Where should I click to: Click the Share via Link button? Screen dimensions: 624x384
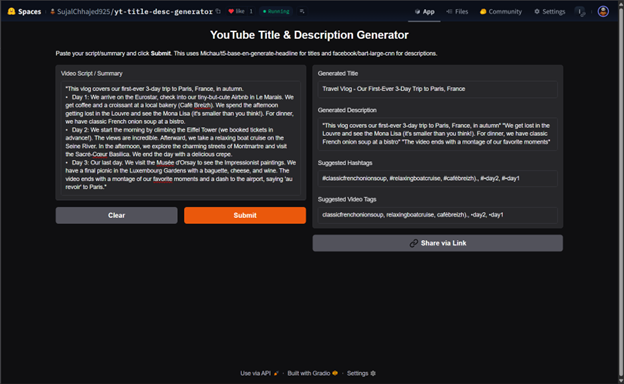coord(437,243)
